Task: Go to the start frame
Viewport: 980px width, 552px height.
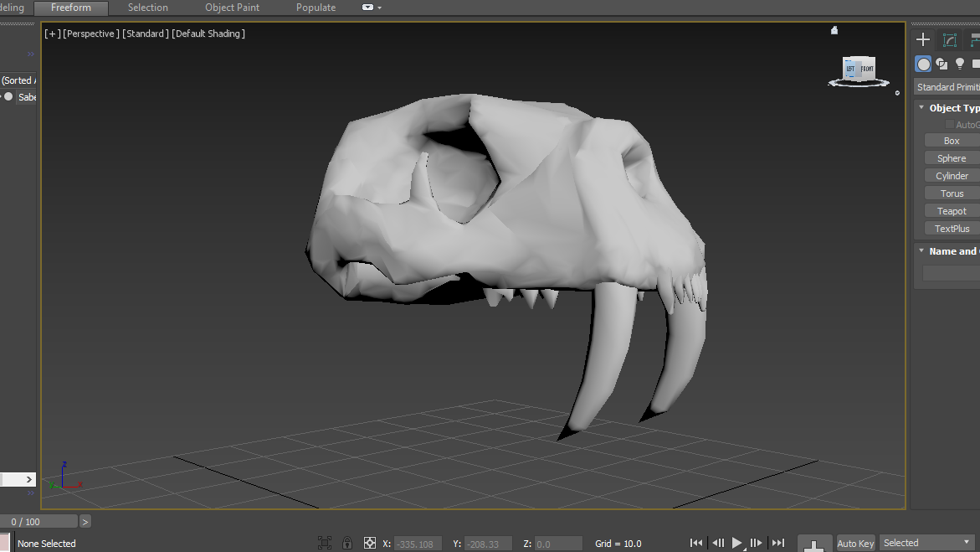Action: click(x=696, y=543)
